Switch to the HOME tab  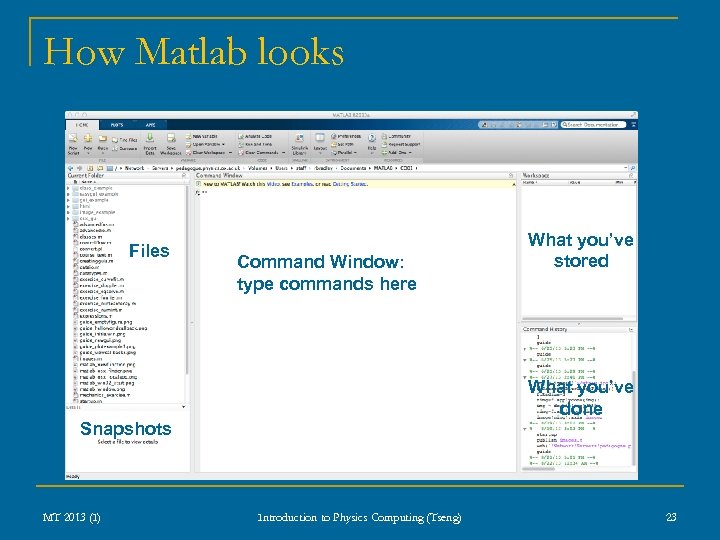point(82,125)
